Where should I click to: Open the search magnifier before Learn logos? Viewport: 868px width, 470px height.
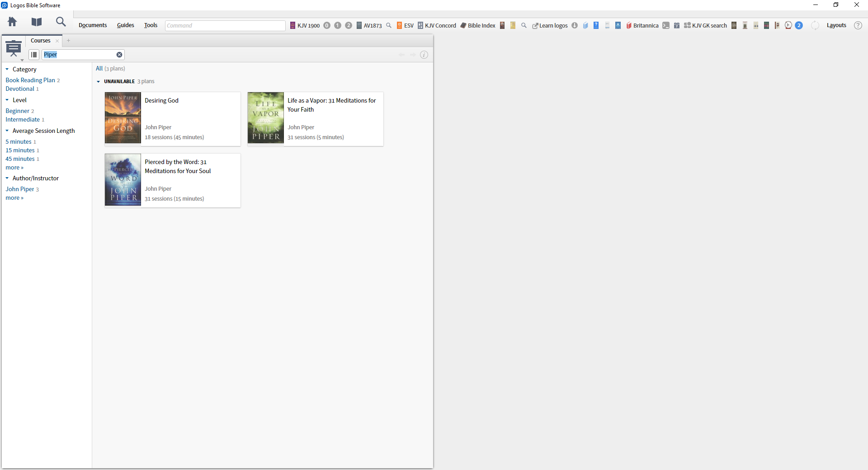point(524,25)
